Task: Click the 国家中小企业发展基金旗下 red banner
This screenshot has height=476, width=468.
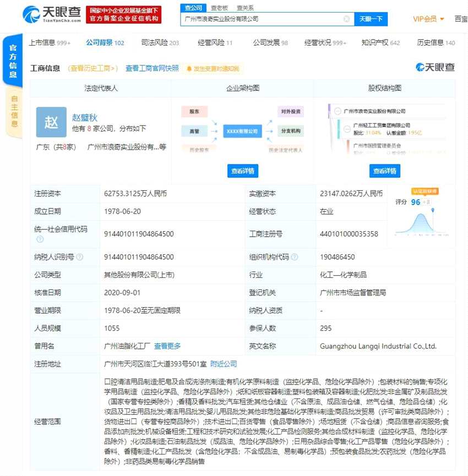Action: point(123,14)
